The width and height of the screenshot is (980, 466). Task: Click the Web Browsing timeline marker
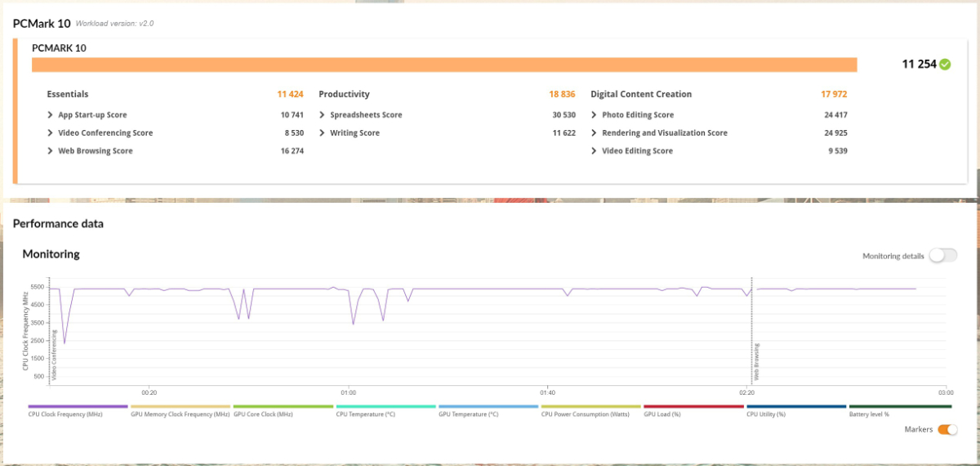click(x=757, y=362)
